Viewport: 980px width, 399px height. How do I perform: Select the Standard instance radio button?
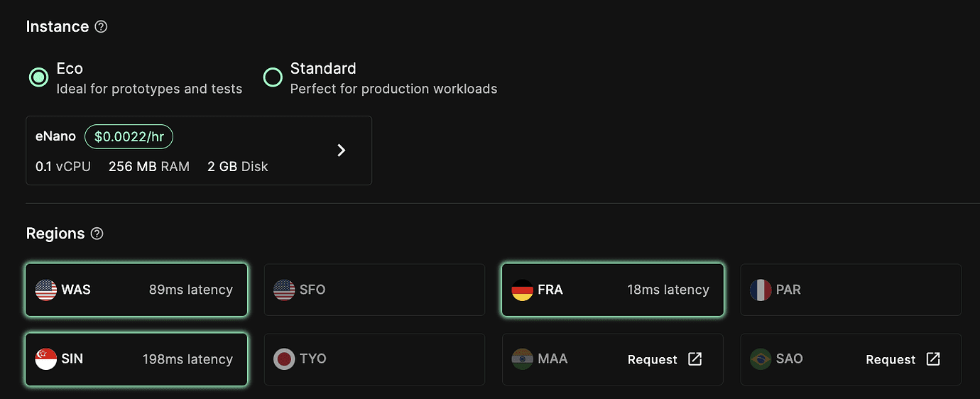273,77
